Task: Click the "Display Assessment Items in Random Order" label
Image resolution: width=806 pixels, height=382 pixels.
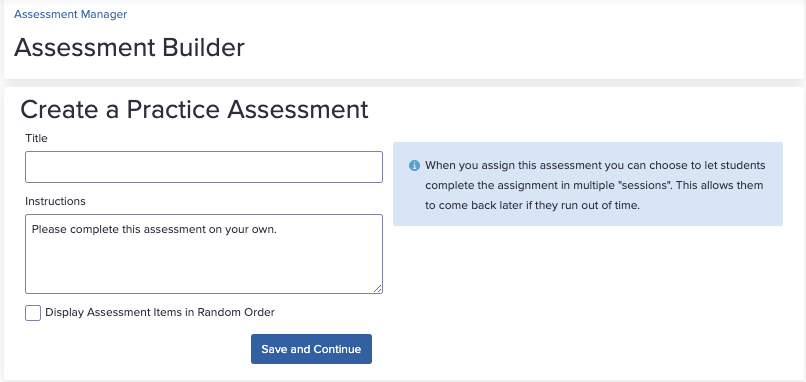Action: (x=160, y=312)
